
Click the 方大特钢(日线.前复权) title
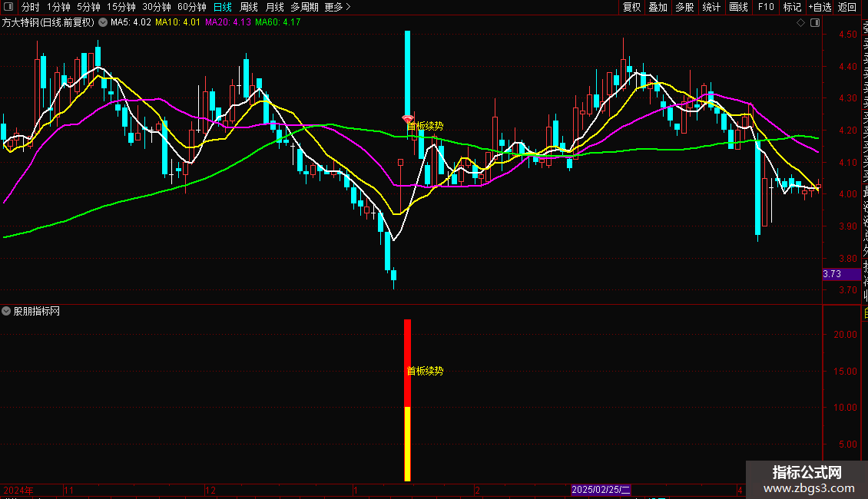(48, 23)
